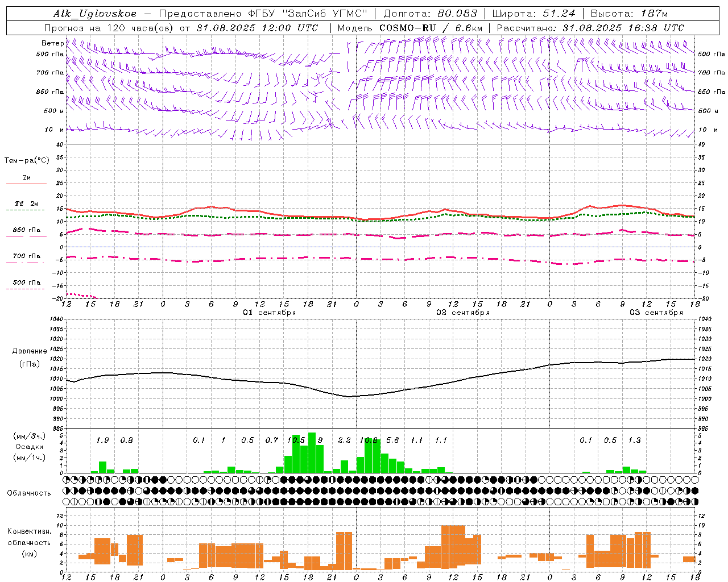This screenshot has width=728, height=582.
Task: Click the 1.3 precipitation amount
Action: (x=634, y=440)
